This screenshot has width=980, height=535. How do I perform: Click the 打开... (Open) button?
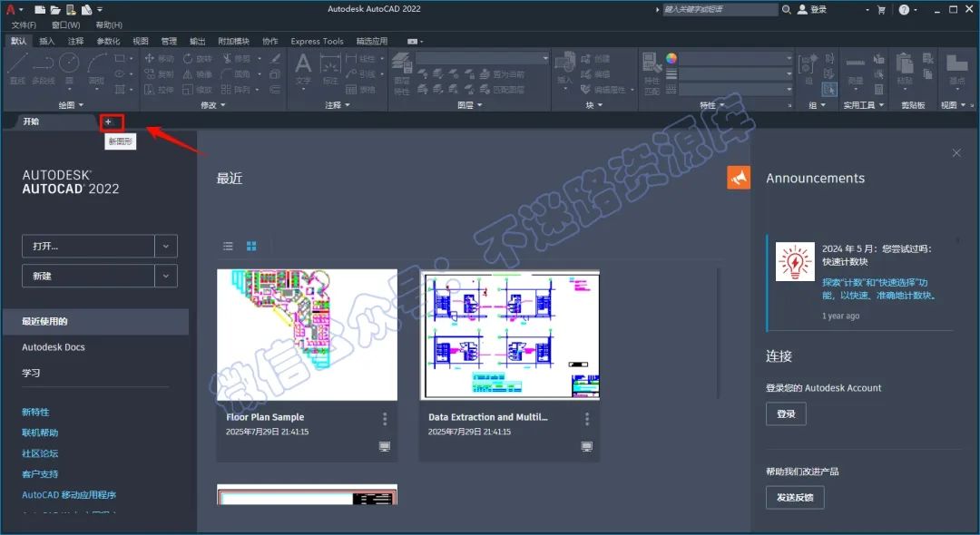tap(88, 246)
